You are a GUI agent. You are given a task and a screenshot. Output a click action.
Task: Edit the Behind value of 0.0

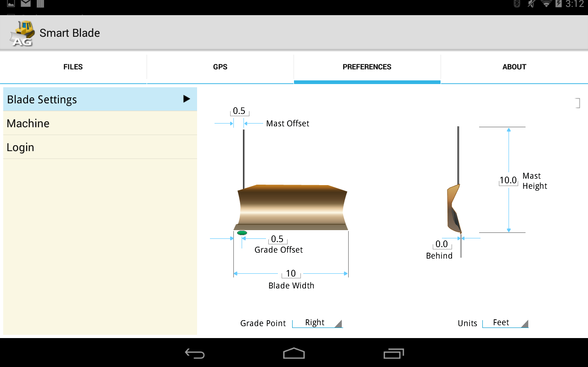pyautogui.click(x=441, y=244)
